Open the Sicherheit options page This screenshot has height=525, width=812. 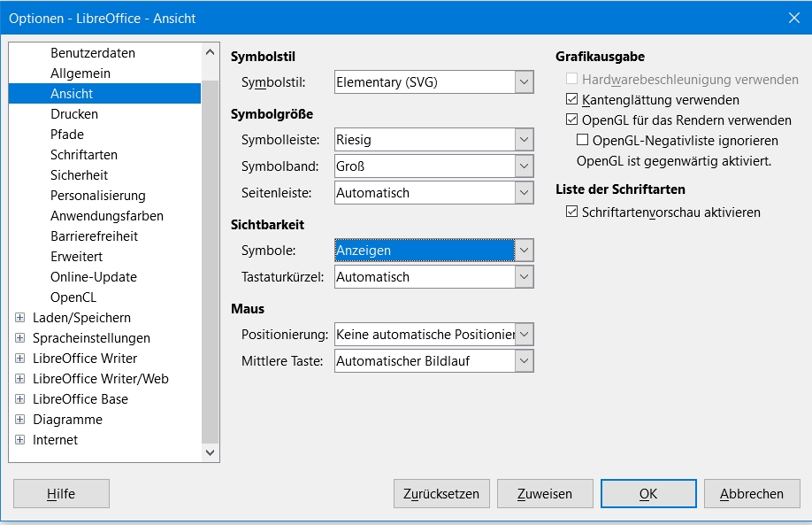pos(80,175)
